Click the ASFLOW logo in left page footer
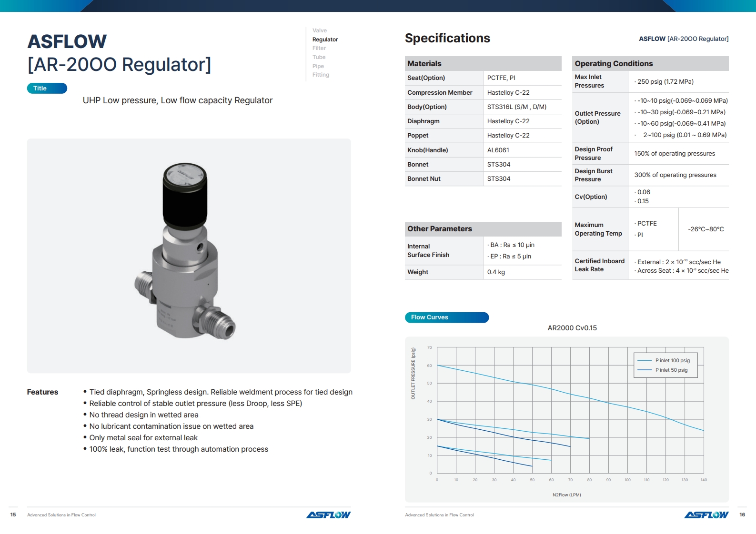 (x=328, y=514)
